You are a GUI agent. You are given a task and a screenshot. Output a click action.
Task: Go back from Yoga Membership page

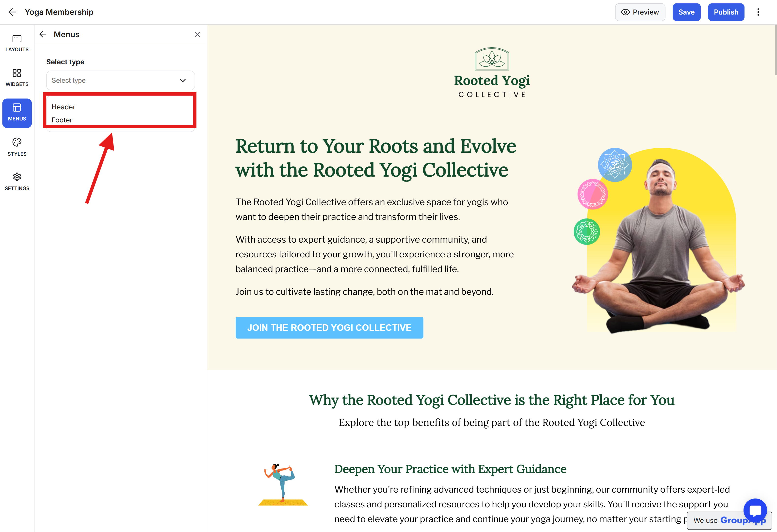[x=12, y=12]
